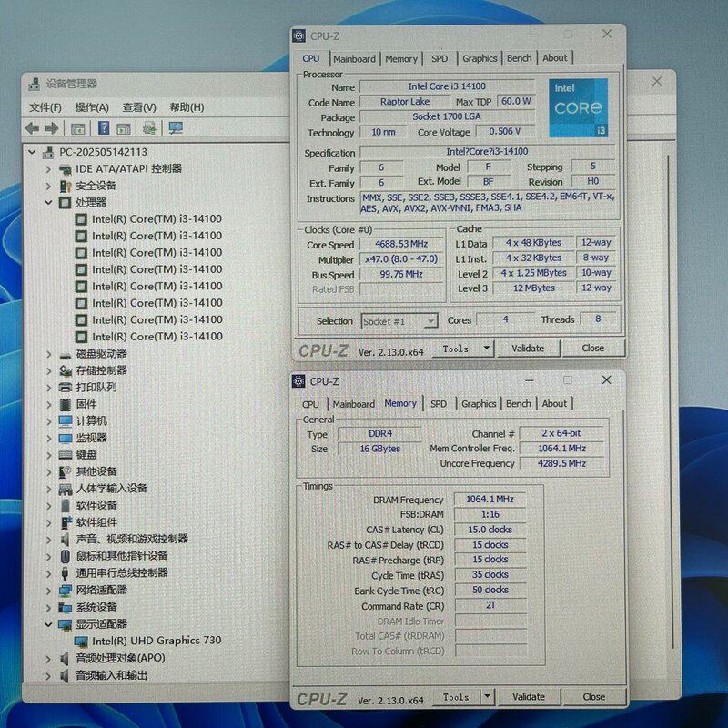
Task: Click the DRAM Frequency 1064.1 MHz field
Action: 490,499
